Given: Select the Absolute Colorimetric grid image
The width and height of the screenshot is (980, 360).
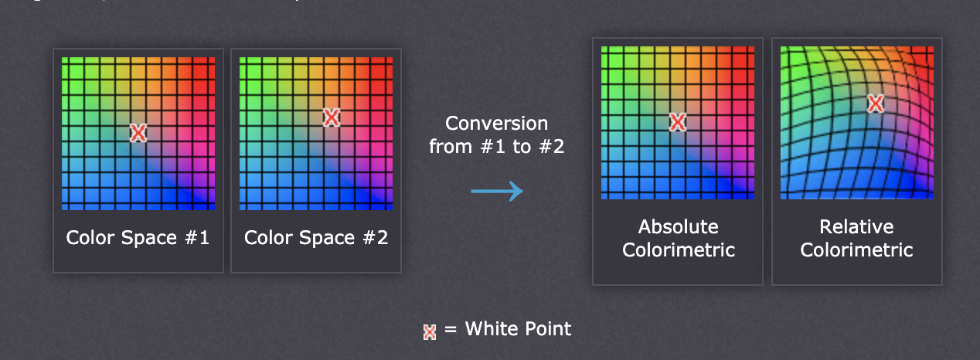Looking at the screenshot, I should coord(678,122).
